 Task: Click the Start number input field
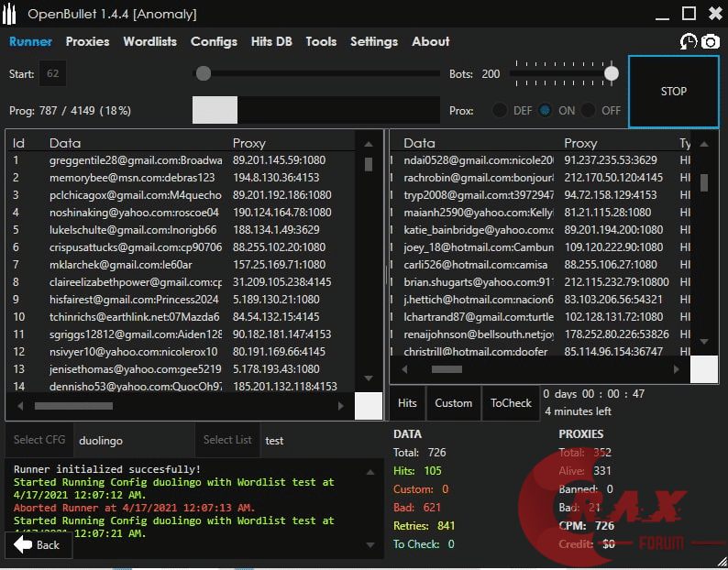[52, 73]
